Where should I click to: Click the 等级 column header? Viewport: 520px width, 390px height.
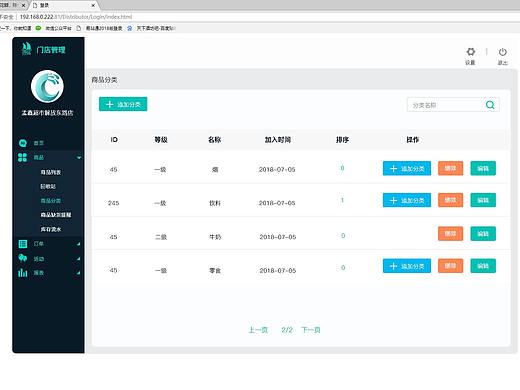161,140
